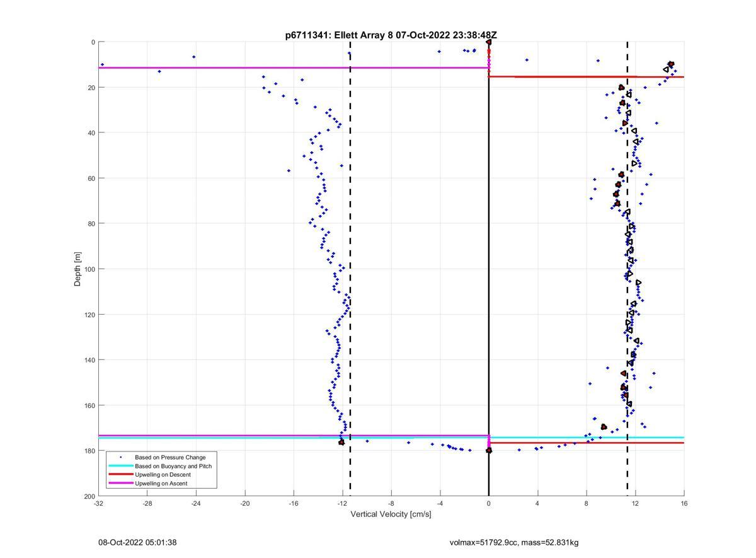Screen dimensions: 756x558
Task: Click the data point near -27 cm/s at 13 m
Action: pos(159,71)
